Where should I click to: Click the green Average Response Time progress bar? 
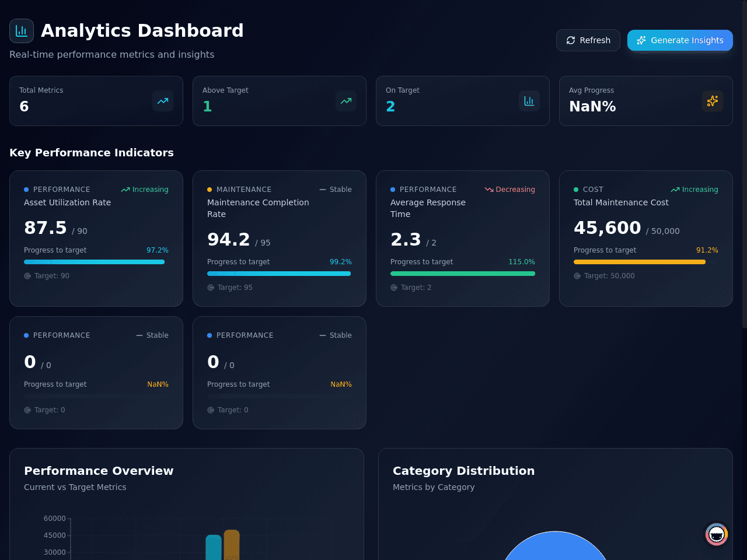pos(463,274)
